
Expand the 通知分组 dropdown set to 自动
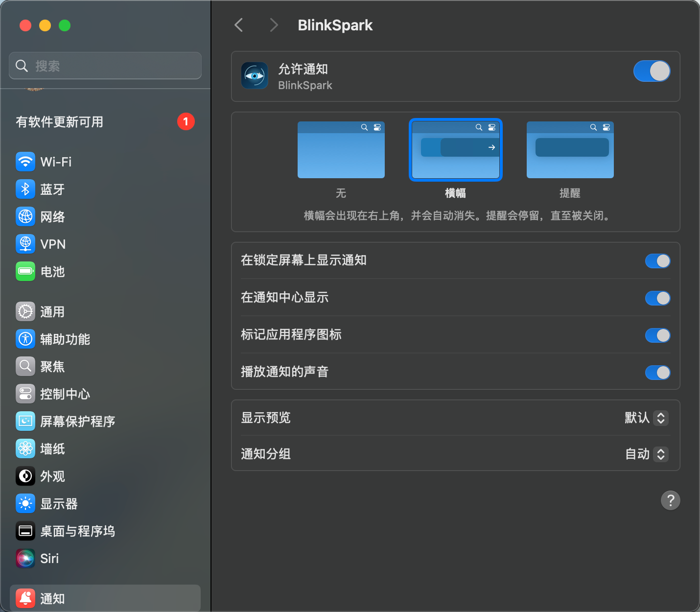646,454
